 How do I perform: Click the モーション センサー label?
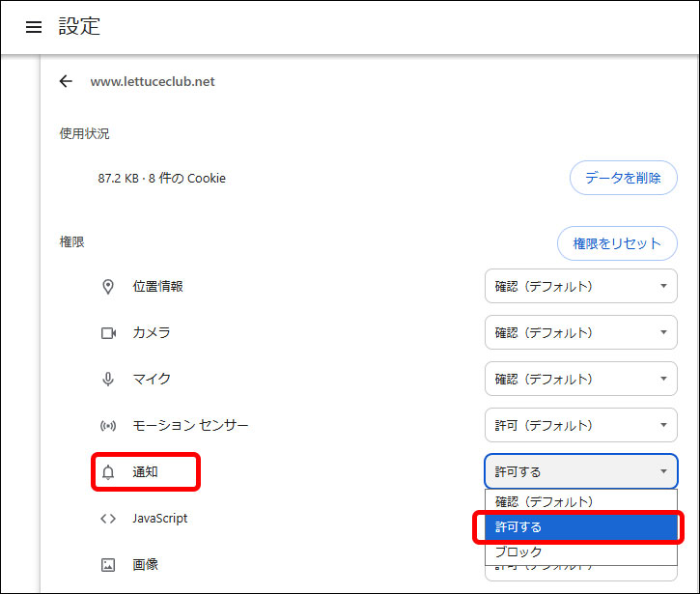click(x=190, y=425)
